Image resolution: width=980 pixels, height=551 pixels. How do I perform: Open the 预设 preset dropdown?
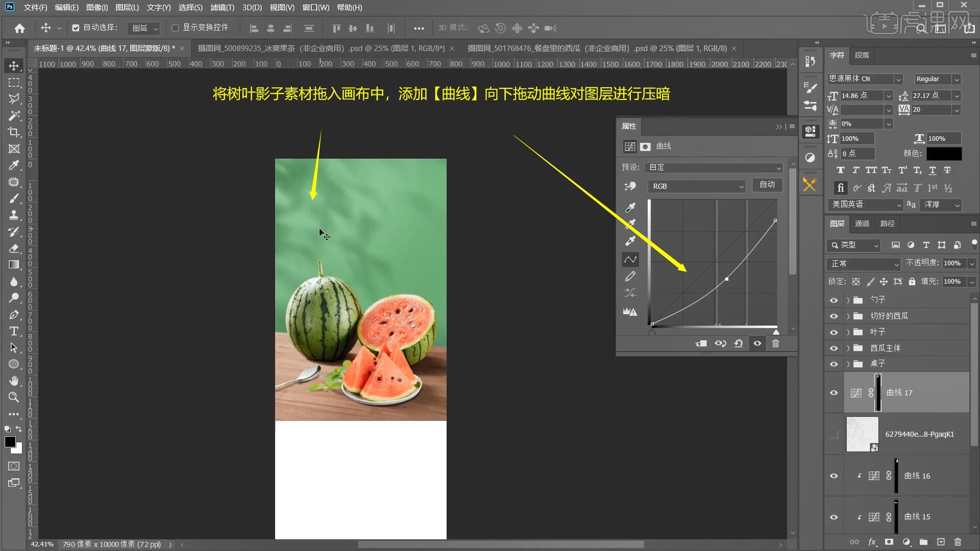[714, 168]
